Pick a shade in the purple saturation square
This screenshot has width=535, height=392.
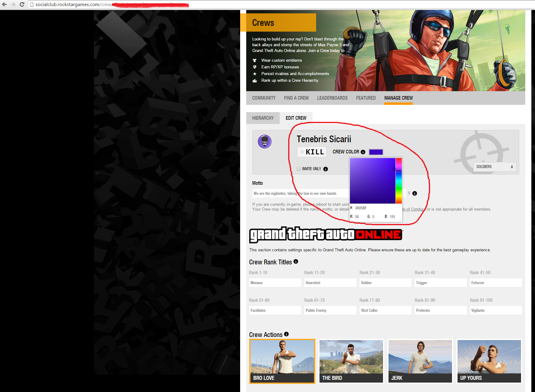372,181
